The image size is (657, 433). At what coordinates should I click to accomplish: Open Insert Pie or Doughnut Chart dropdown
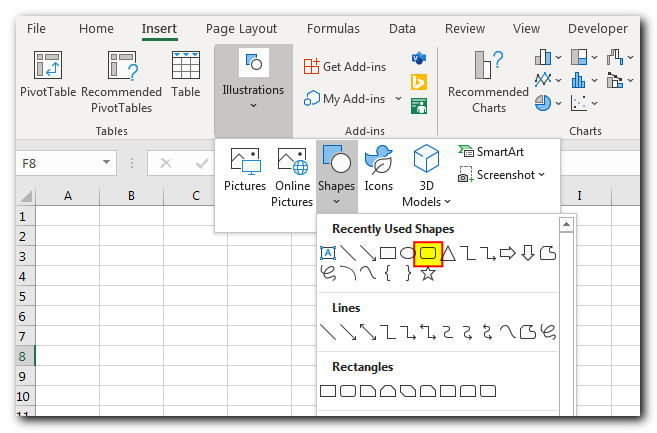tap(558, 103)
